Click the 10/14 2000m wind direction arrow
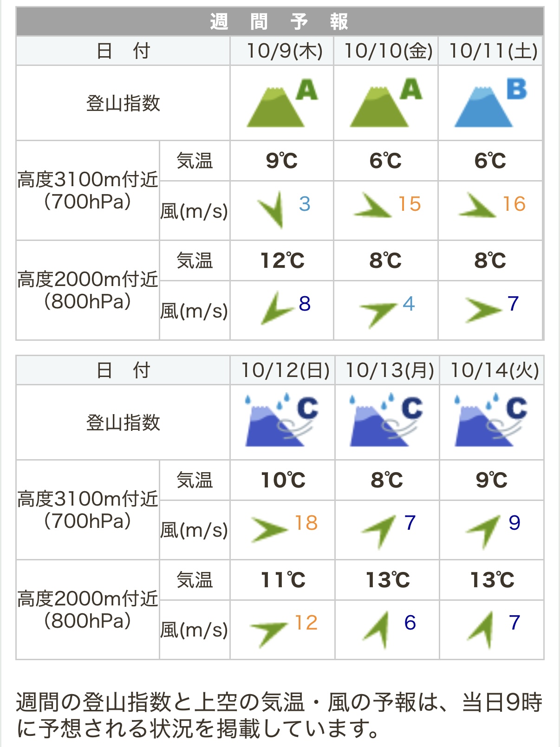The width and height of the screenshot is (560, 747). tap(482, 630)
